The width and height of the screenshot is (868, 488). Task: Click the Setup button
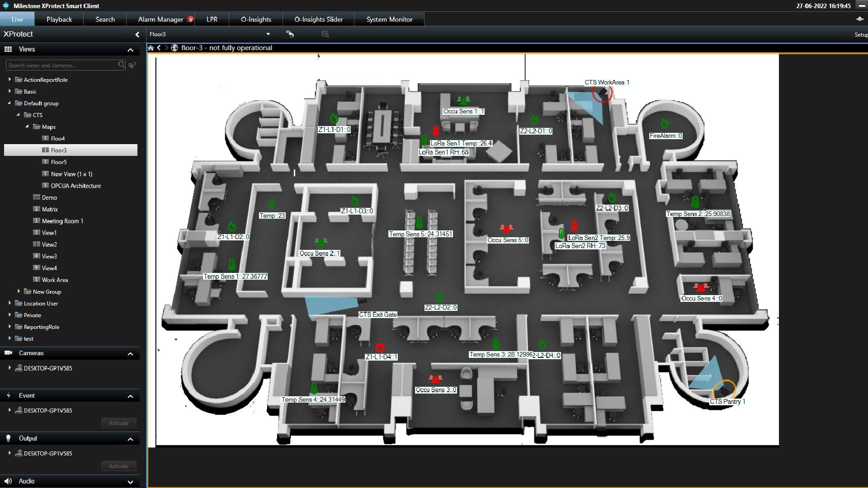coord(861,34)
